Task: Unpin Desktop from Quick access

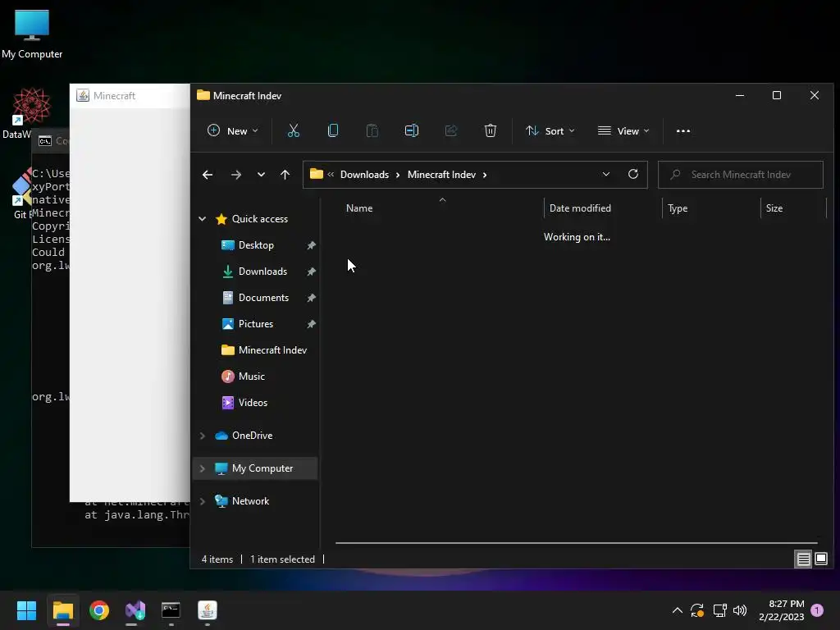Action: click(311, 245)
